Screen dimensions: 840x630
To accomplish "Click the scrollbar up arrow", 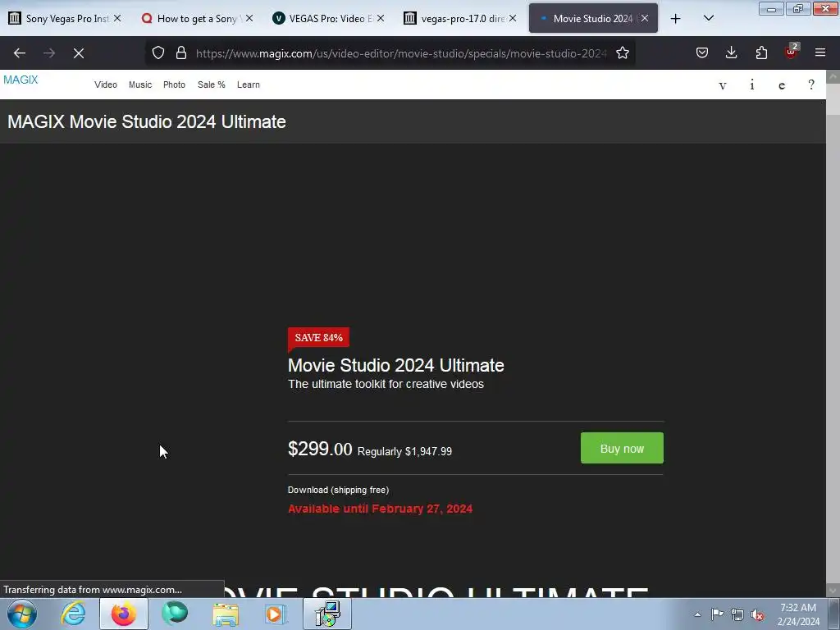I will tap(833, 76).
